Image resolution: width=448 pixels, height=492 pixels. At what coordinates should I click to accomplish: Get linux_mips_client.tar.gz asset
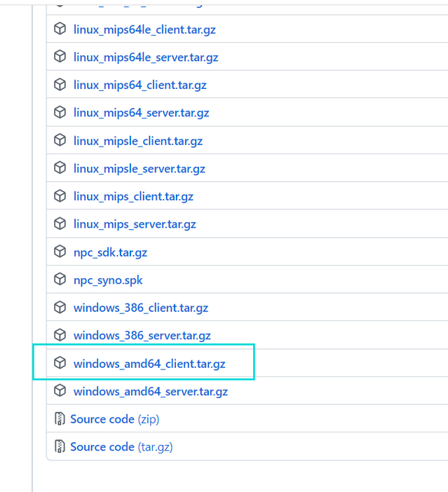pos(133,196)
